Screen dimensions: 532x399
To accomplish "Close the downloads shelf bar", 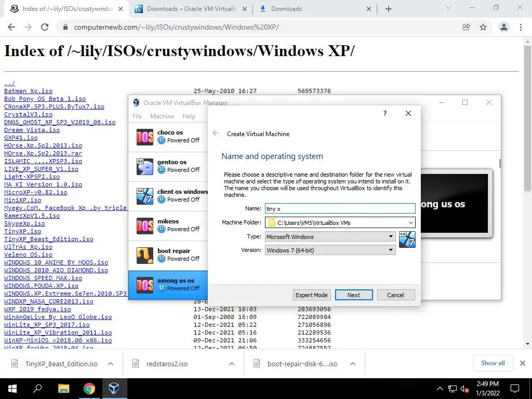I will 523,363.
